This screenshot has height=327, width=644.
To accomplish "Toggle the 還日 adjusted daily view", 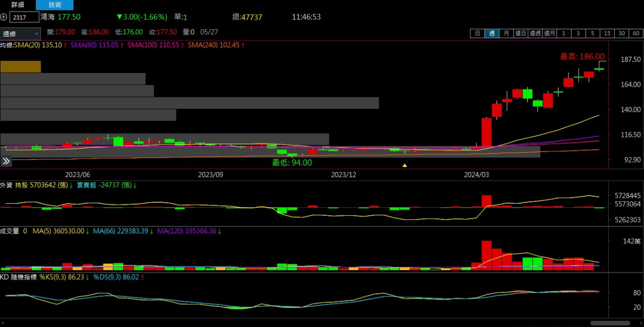I will click(521, 34).
